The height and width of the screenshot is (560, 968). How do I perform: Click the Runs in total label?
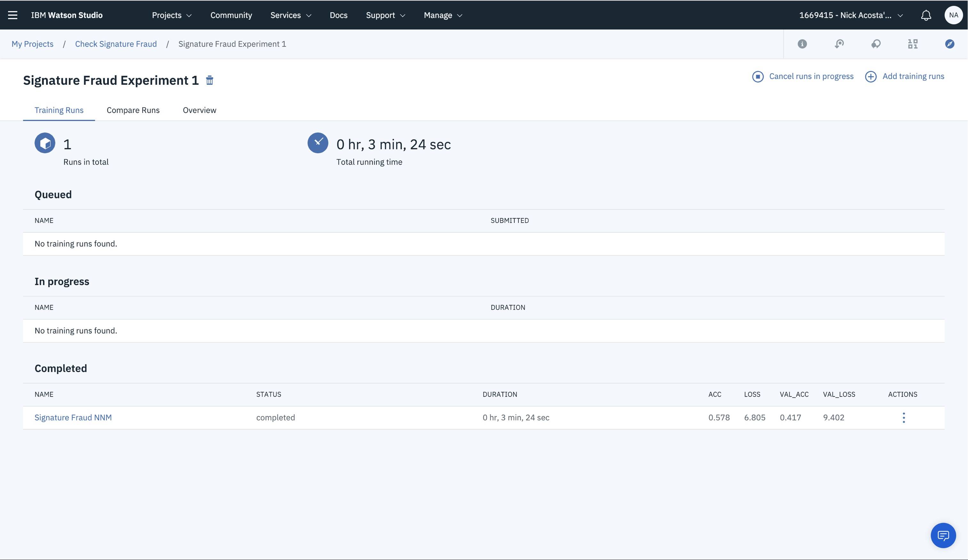pyautogui.click(x=86, y=162)
